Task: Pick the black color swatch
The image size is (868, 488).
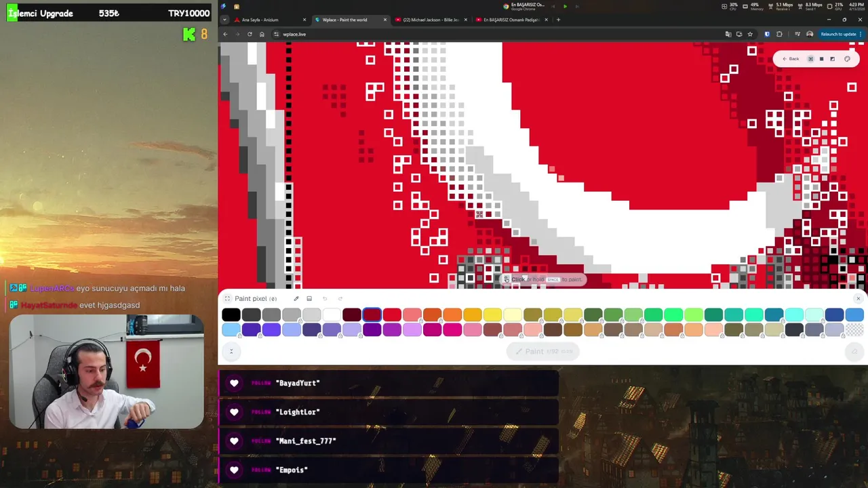Action: point(231,314)
